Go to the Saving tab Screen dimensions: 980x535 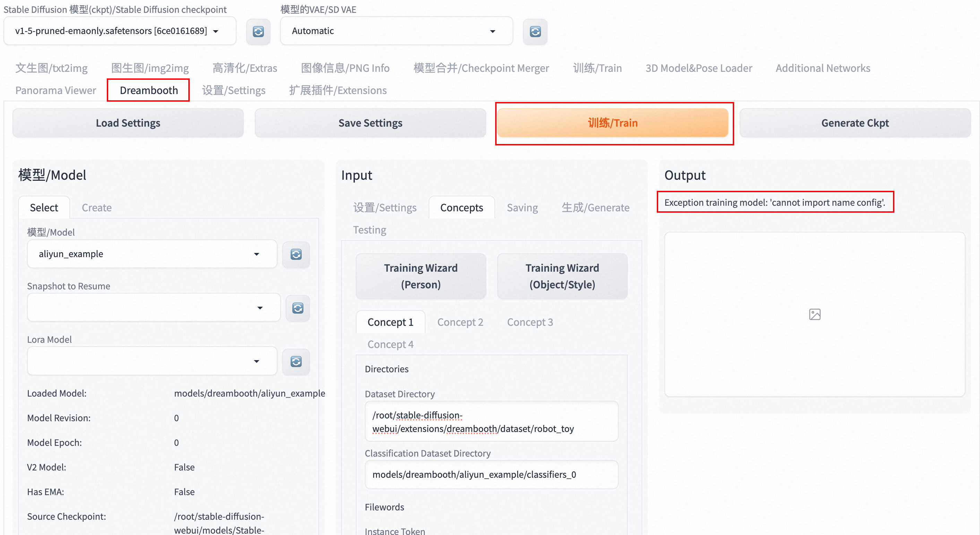click(522, 207)
